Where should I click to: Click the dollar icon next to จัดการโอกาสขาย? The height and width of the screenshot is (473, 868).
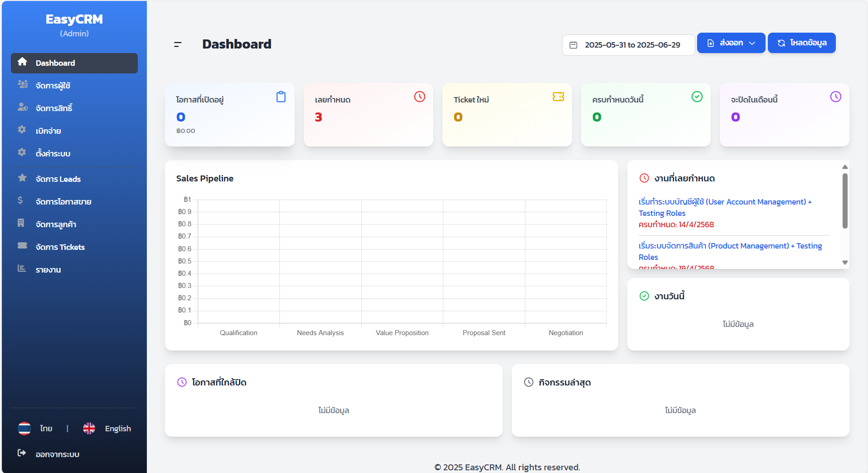(20, 200)
